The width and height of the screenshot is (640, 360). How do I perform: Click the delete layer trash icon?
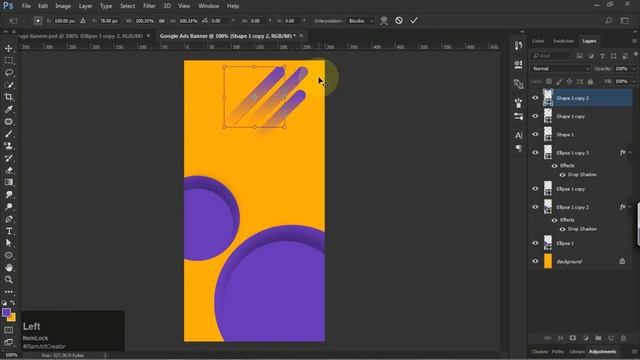623,338
